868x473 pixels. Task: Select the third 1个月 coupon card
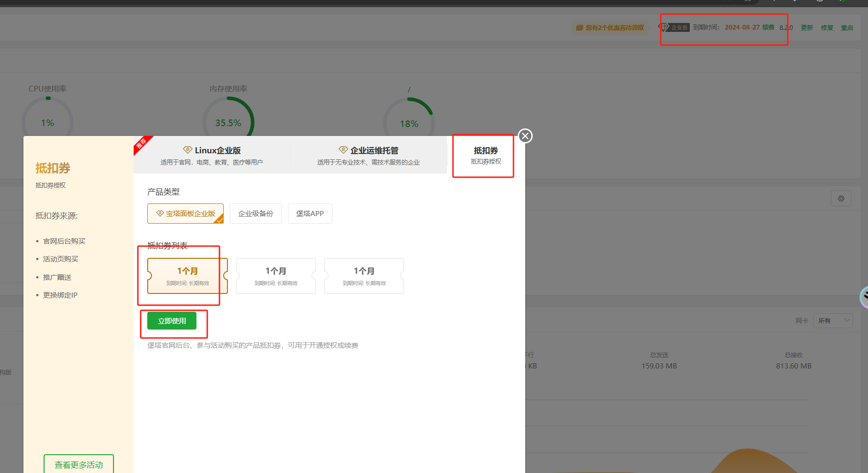364,276
